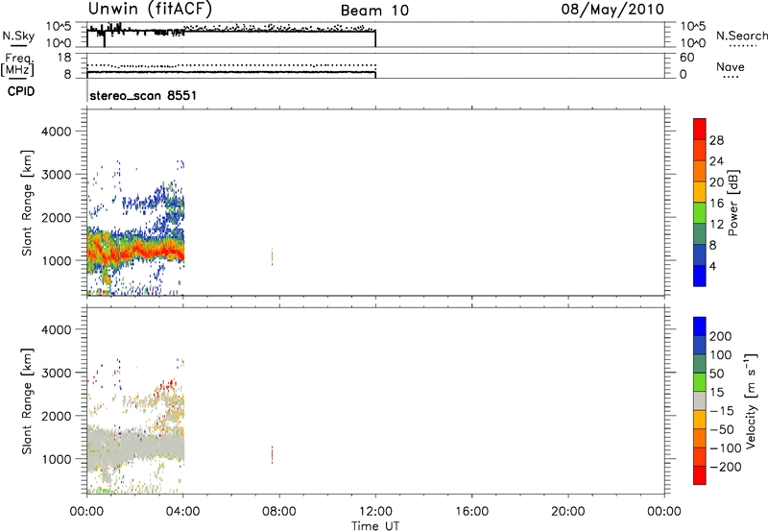This screenshot has height=532, width=768.
Task: Click the '20:00' time tick label
Action: point(567,512)
